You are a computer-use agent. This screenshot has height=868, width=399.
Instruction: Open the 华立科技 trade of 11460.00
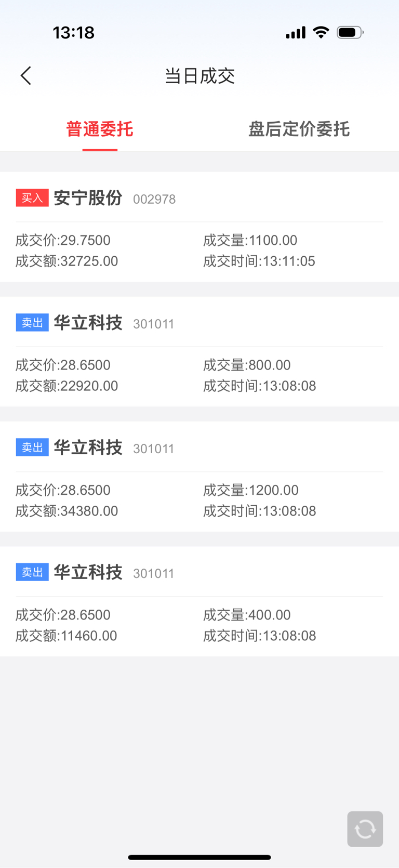pyautogui.click(x=199, y=601)
